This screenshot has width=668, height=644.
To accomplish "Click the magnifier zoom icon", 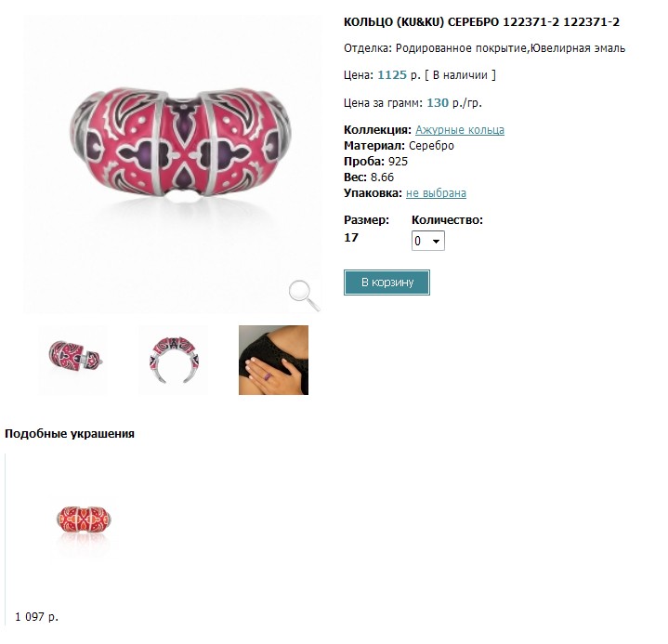I will [304, 295].
